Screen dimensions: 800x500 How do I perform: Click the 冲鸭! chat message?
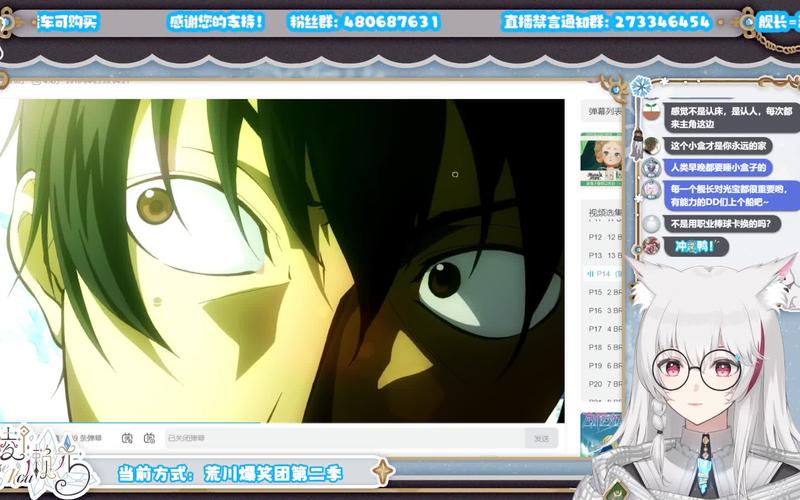click(x=695, y=246)
